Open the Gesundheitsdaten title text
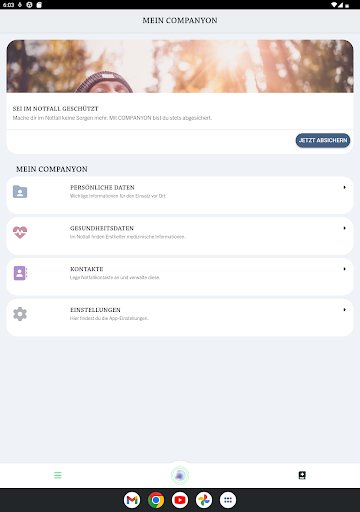This screenshot has height=512, width=360. 102,228
